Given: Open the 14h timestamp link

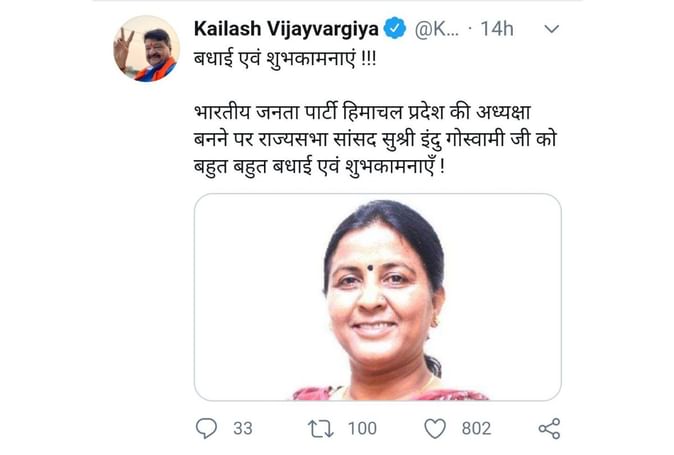Looking at the screenshot, I should pos(497,29).
